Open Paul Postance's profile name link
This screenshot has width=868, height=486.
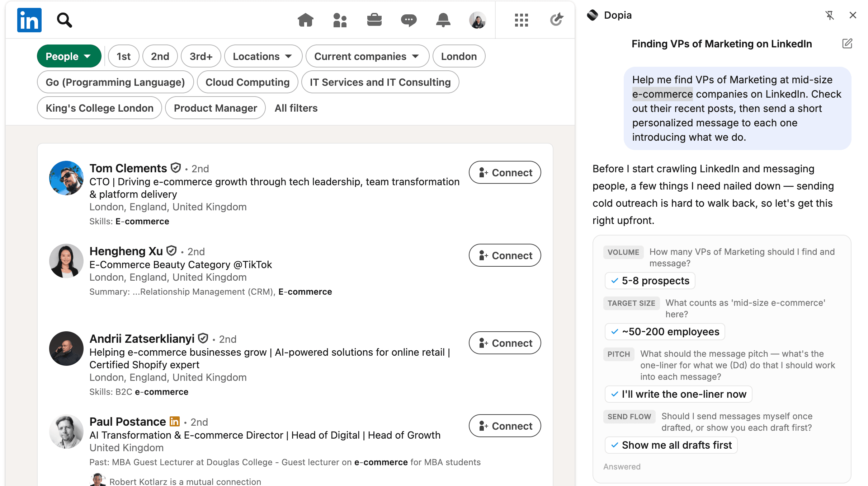coord(128,422)
